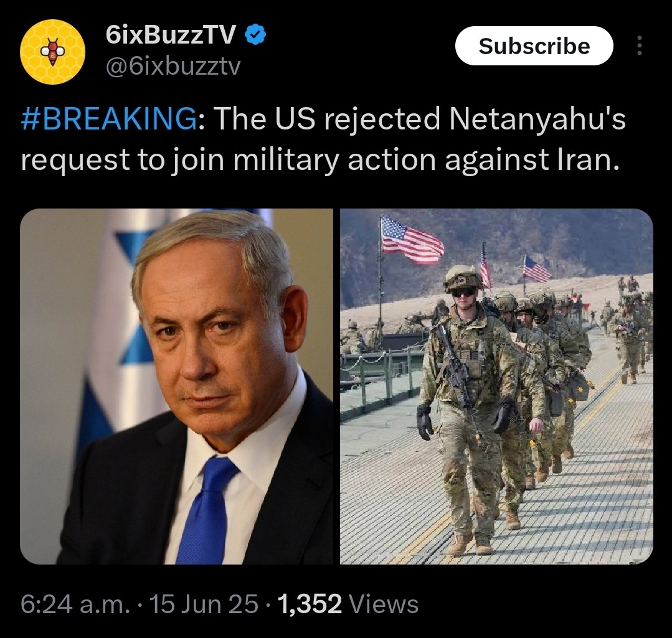Open the 6ixBuzzTV bee profile avatar

pyautogui.click(x=52, y=52)
